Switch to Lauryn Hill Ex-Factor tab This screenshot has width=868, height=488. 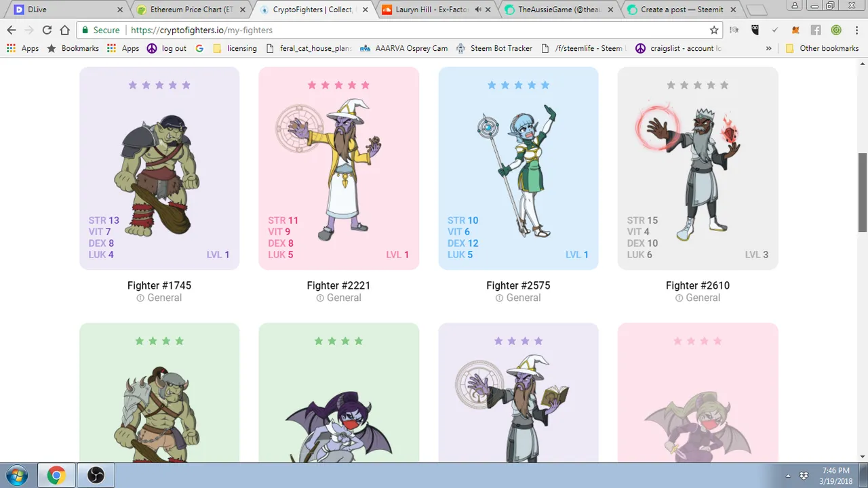434,9
